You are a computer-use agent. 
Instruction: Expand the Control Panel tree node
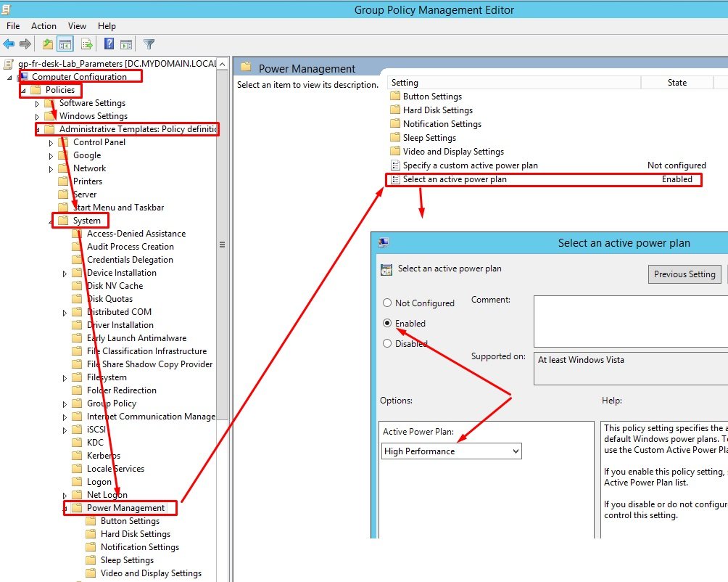click(x=51, y=143)
